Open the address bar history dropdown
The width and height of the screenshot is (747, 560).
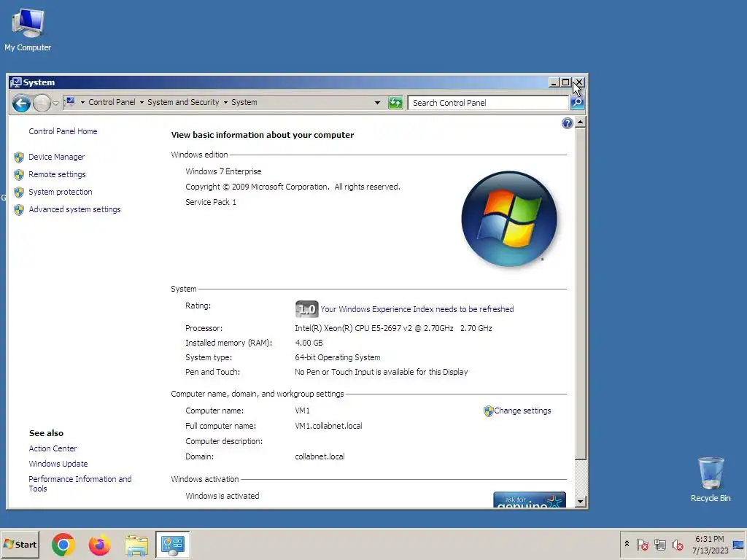[x=377, y=102]
